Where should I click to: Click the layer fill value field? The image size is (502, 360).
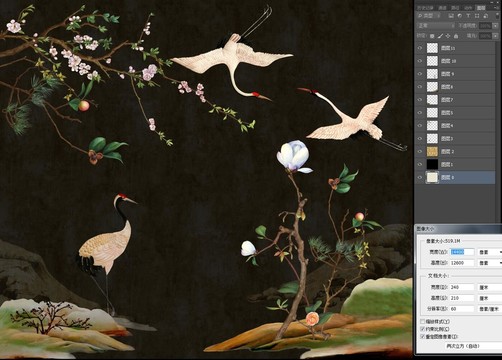(x=485, y=36)
